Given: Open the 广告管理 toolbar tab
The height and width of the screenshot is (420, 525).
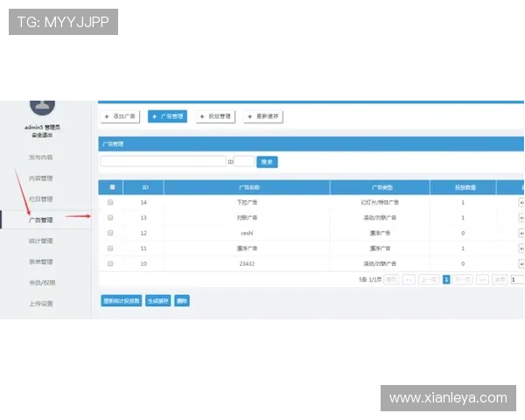Looking at the screenshot, I should click(168, 116).
